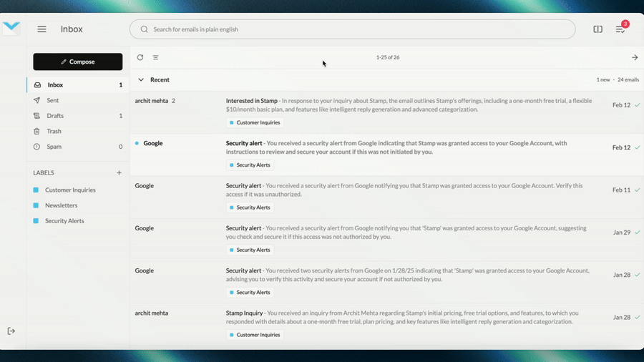Click the logout icon at bottom left

click(x=11, y=331)
